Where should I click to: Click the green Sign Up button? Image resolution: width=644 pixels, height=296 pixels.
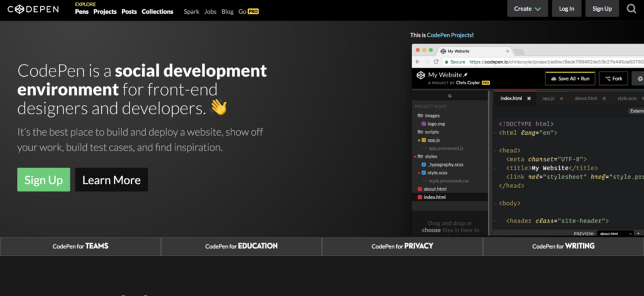44,180
